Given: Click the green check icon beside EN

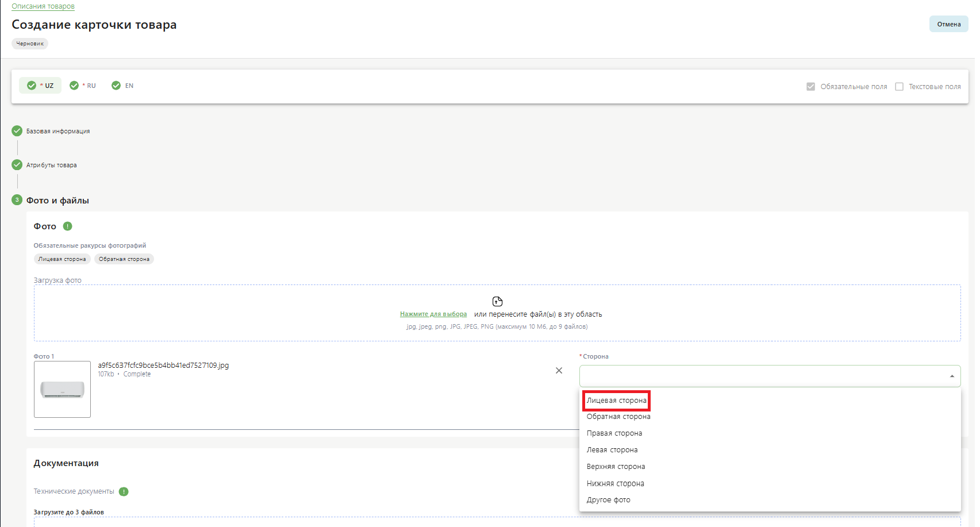Looking at the screenshot, I should click(x=116, y=86).
